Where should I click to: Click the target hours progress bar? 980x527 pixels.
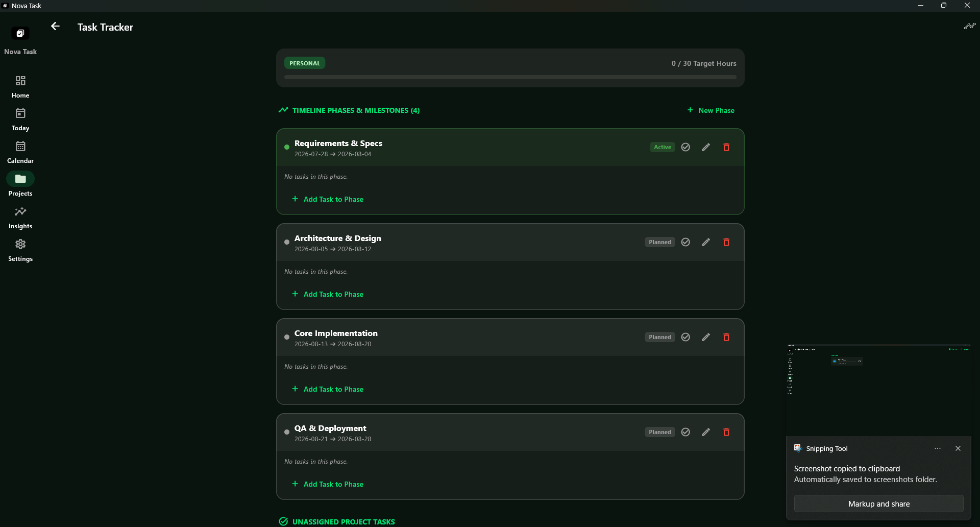coord(510,77)
